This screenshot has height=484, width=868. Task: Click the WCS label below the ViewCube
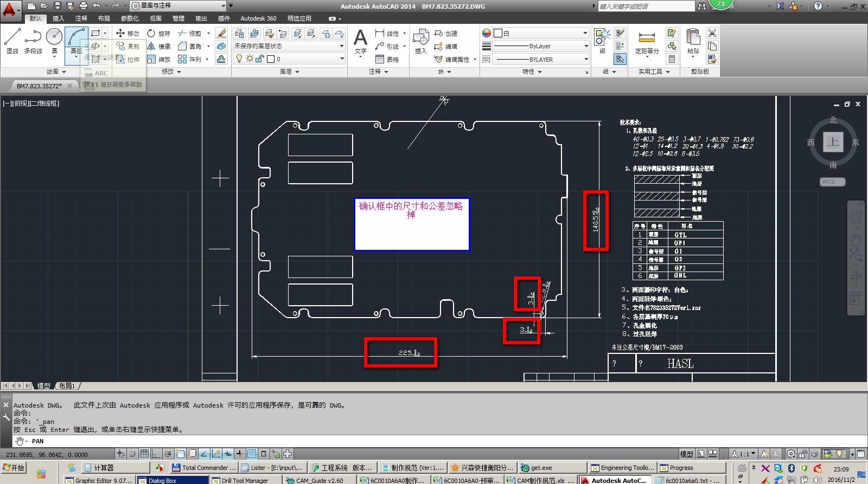click(832, 182)
